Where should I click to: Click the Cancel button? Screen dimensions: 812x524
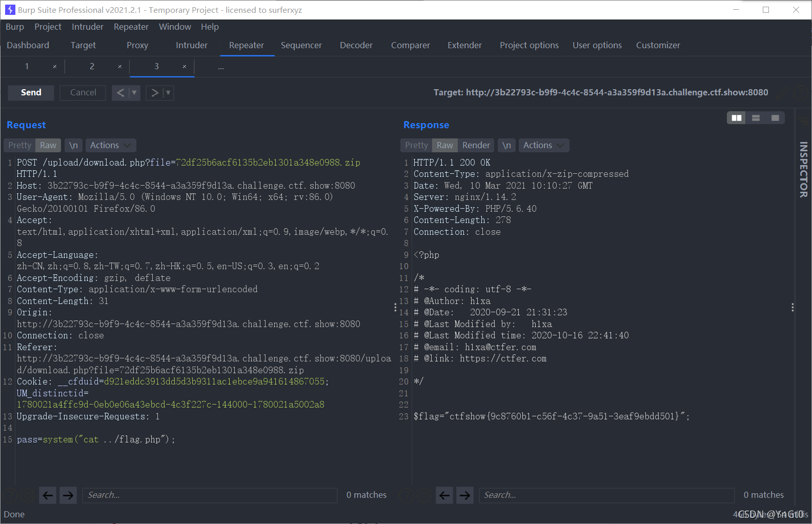83,92
